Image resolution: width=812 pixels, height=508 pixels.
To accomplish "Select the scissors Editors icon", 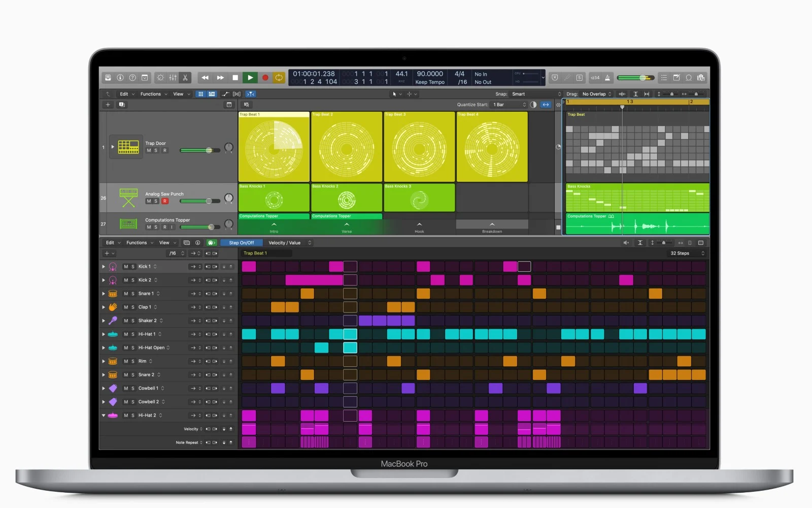I will (185, 78).
